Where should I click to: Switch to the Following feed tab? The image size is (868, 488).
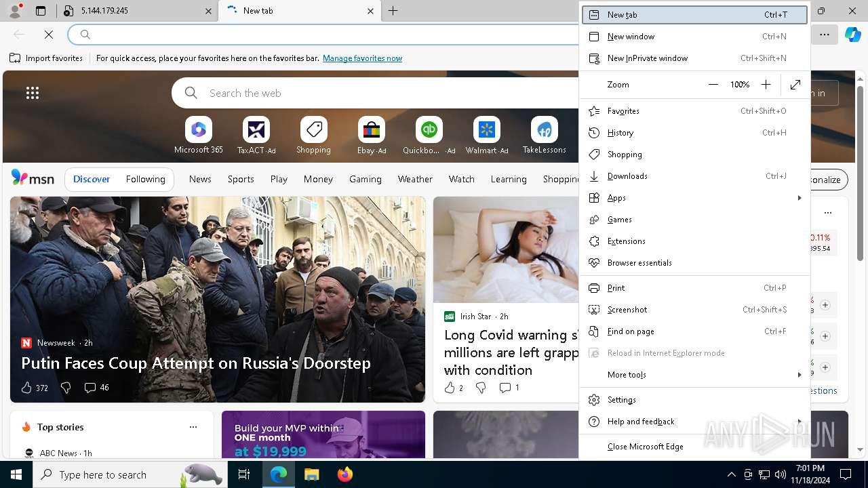[x=145, y=179]
